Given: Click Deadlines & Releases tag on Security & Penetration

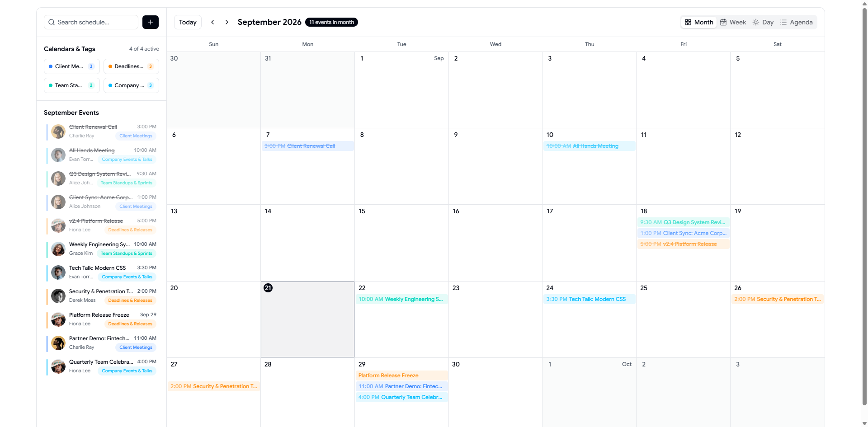Looking at the screenshot, I should click(x=130, y=300).
